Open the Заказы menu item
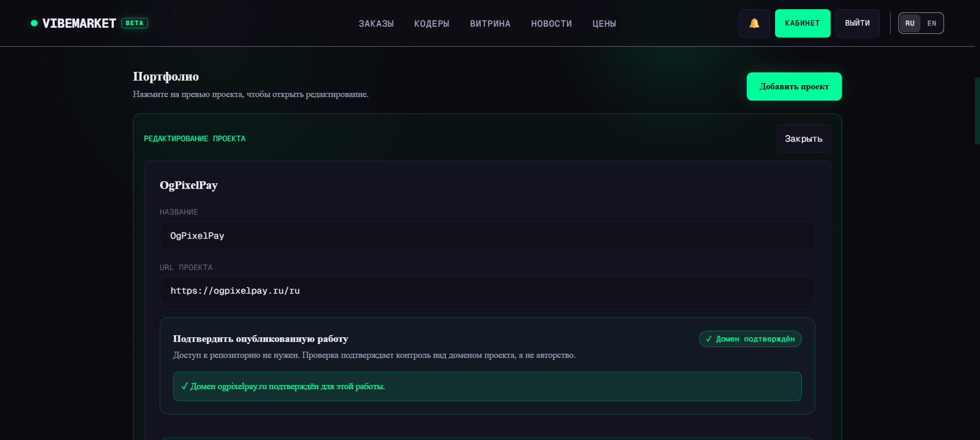 point(376,24)
